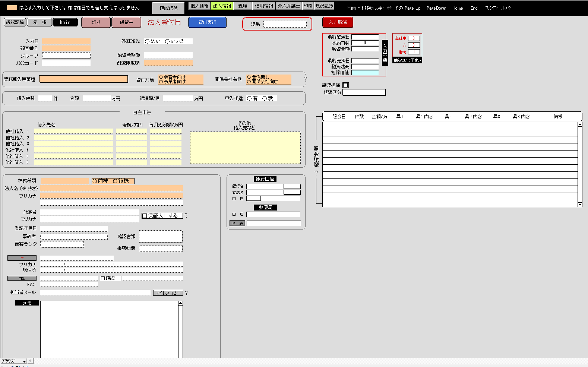
Task: Click the gray TEL button
Action: (x=22, y=278)
